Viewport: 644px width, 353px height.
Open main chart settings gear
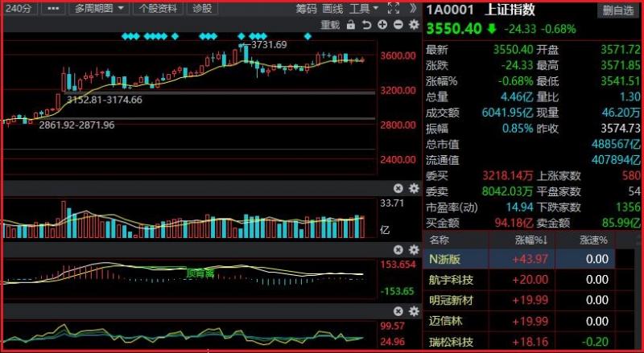414,25
